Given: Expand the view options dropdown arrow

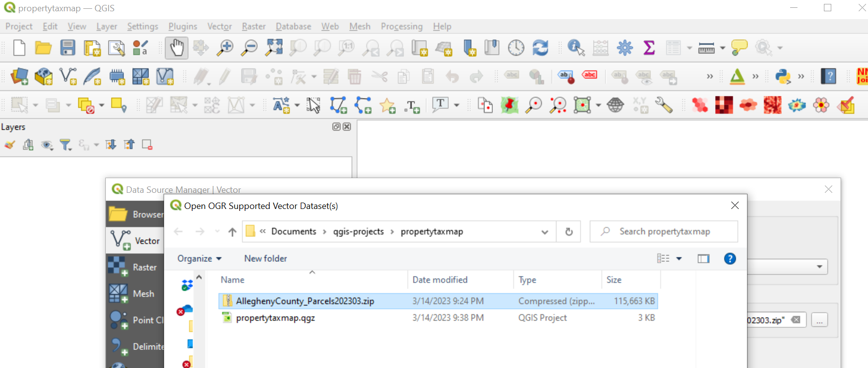Looking at the screenshot, I should point(679,258).
